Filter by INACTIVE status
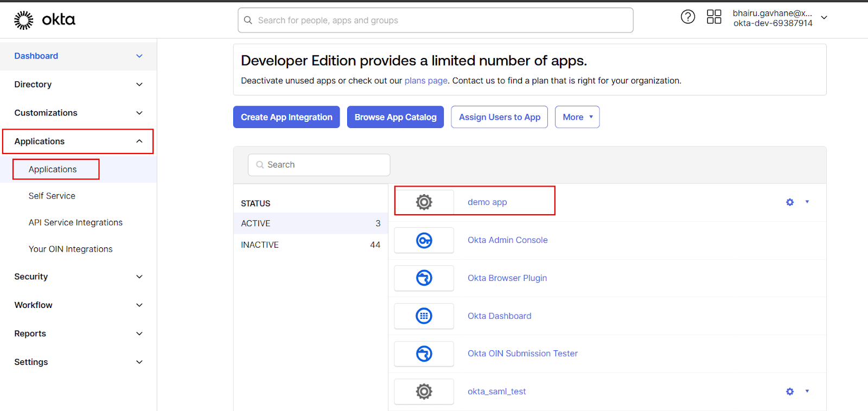This screenshot has width=868, height=411. pos(311,245)
